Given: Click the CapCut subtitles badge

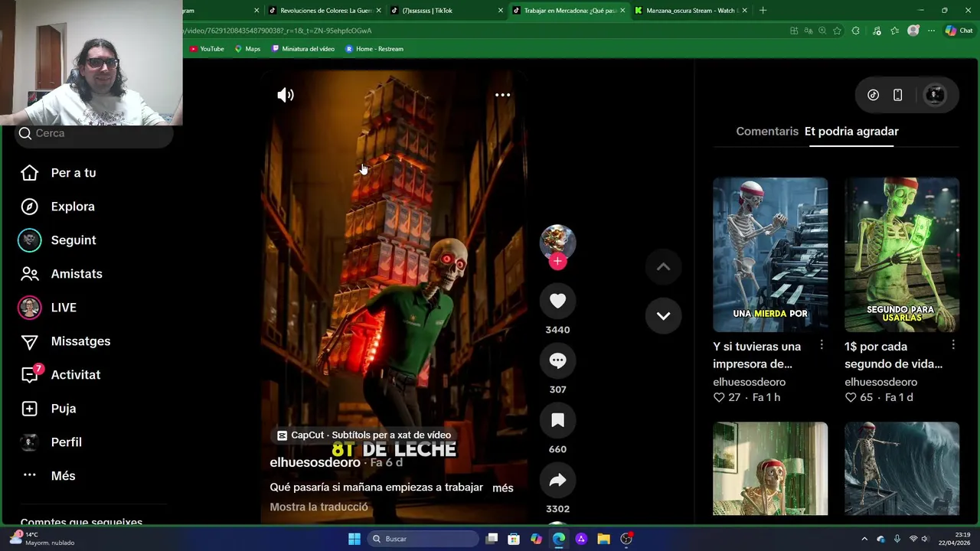Looking at the screenshot, I should (364, 435).
